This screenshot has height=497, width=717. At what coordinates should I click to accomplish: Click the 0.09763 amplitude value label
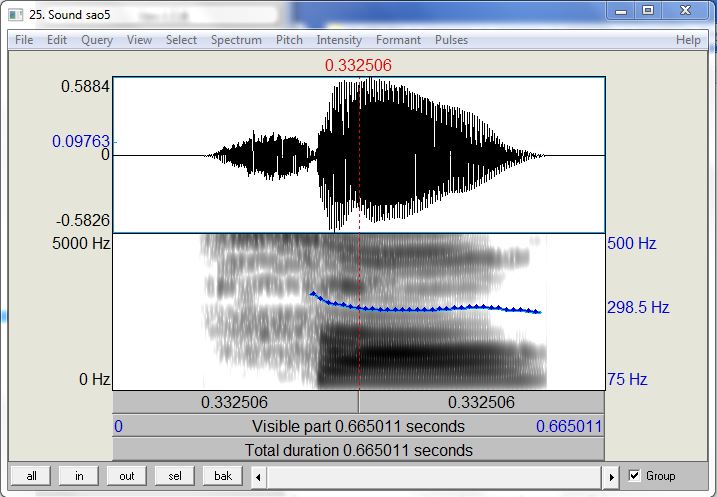point(81,141)
